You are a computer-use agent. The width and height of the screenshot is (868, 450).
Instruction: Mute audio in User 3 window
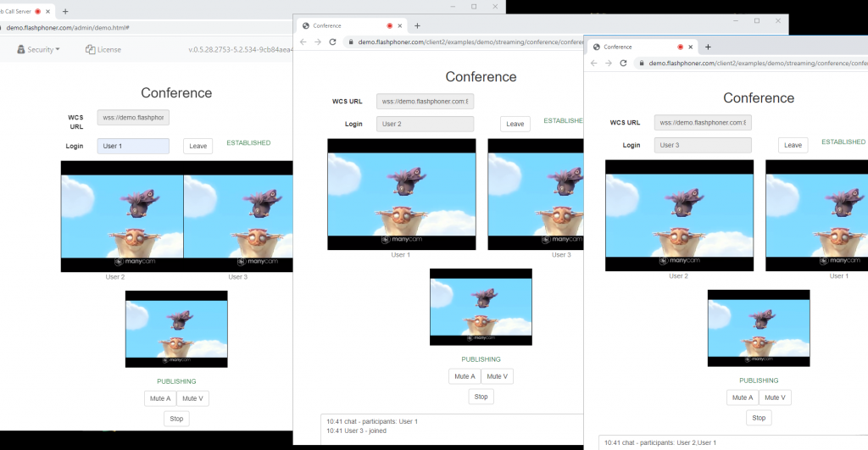(743, 397)
